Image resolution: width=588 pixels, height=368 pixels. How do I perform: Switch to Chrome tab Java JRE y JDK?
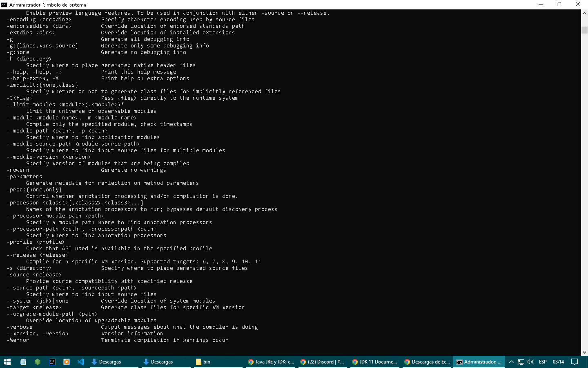point(271,362)
